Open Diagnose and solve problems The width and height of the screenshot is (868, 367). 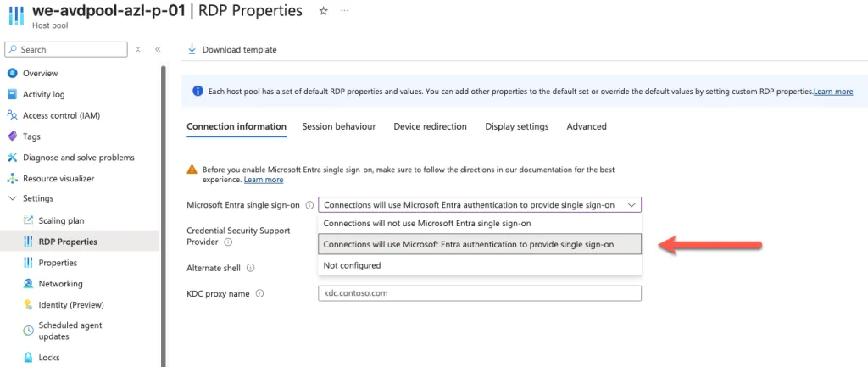(78, 158)
